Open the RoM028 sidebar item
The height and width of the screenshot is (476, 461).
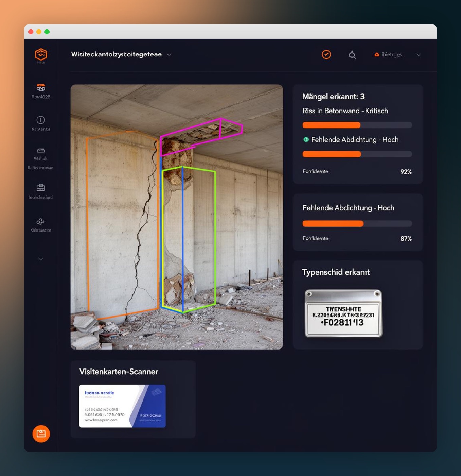(41, 91)
